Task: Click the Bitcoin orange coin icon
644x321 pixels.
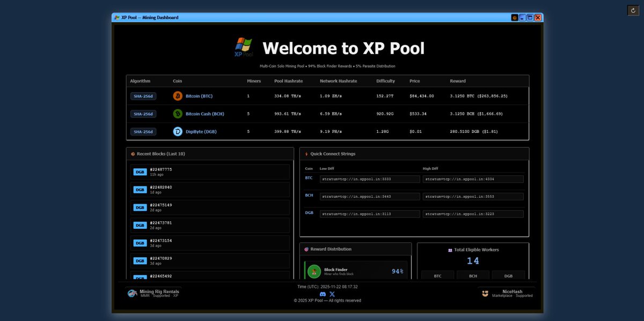Action: pyautogui.click(x=178, y=96)
